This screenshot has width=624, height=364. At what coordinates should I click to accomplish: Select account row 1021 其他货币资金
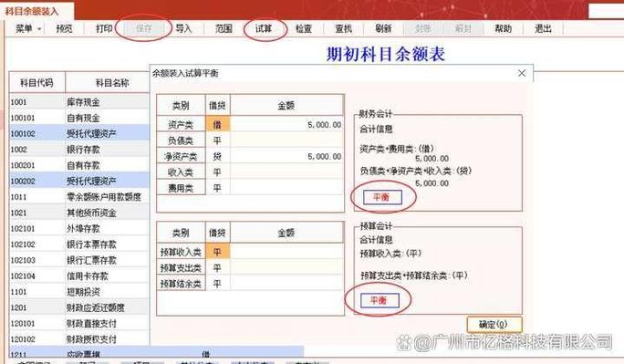coord(78,213)
